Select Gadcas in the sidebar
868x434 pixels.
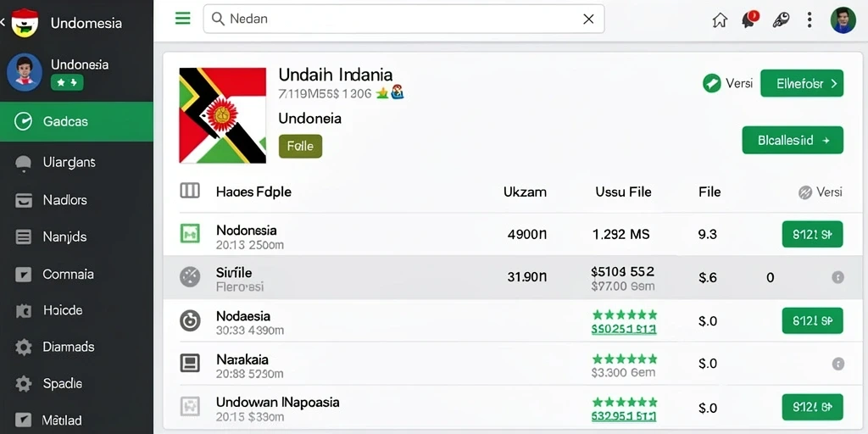coord(76,121)
